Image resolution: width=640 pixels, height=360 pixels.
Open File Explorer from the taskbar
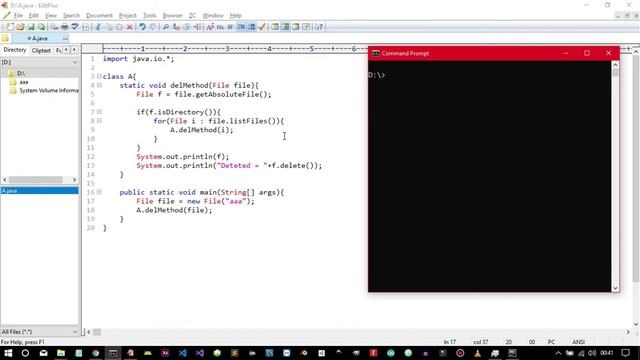[x=61, y=353]
